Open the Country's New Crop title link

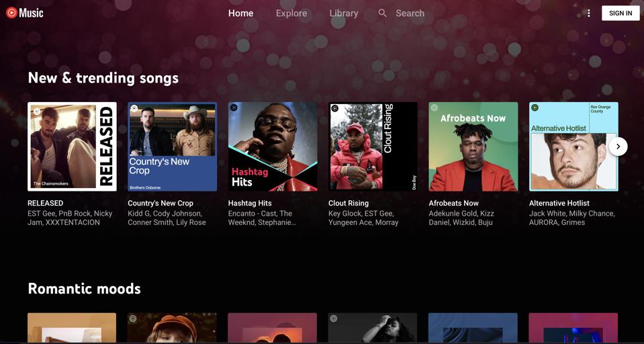click(160, 203)
